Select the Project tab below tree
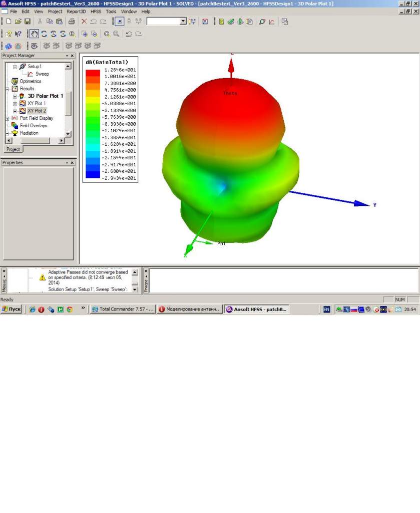 [13, 149]
